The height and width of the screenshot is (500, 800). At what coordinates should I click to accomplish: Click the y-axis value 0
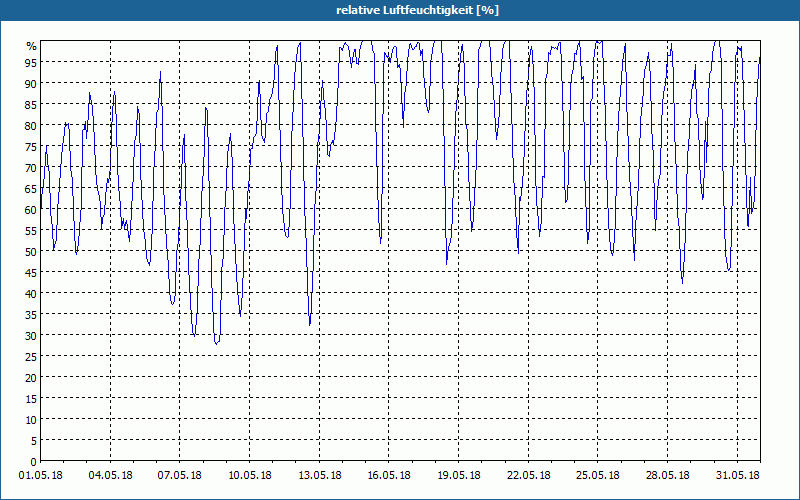pos(34,461)
